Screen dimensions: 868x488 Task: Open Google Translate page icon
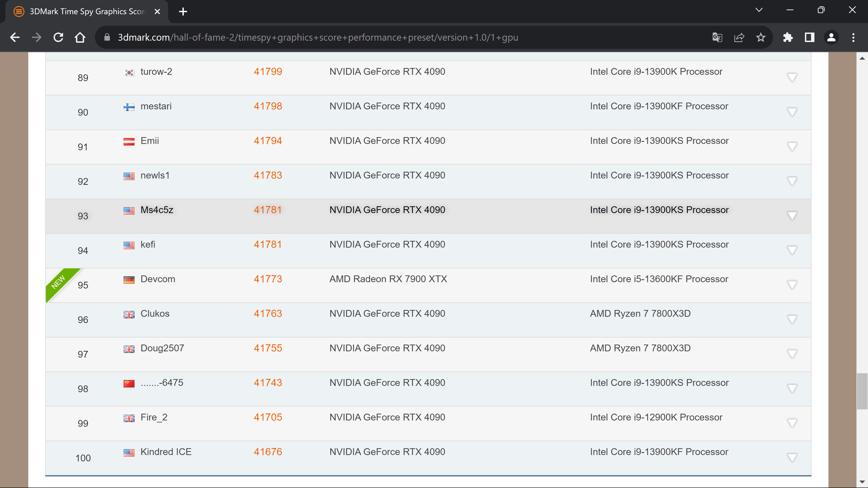tap(717, 37)
